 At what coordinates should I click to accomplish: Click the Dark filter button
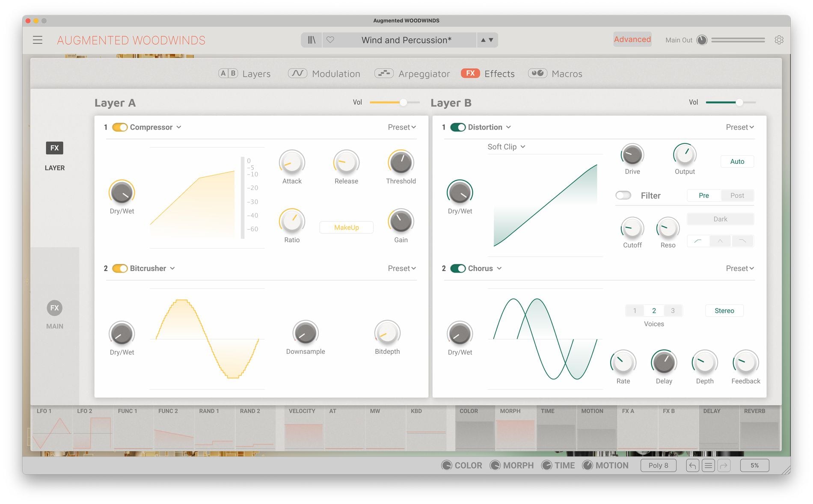point(720,219)
